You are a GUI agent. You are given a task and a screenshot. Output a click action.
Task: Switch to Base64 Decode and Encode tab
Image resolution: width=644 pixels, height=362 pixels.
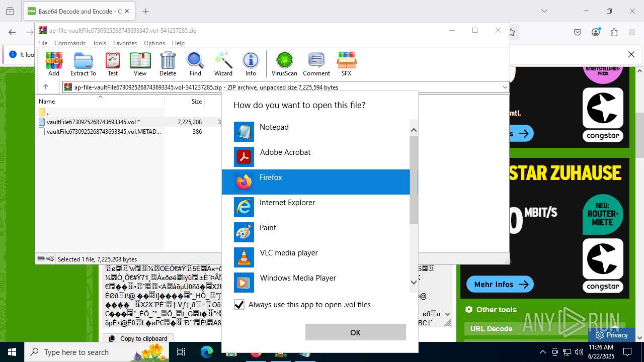click(78, 11)
